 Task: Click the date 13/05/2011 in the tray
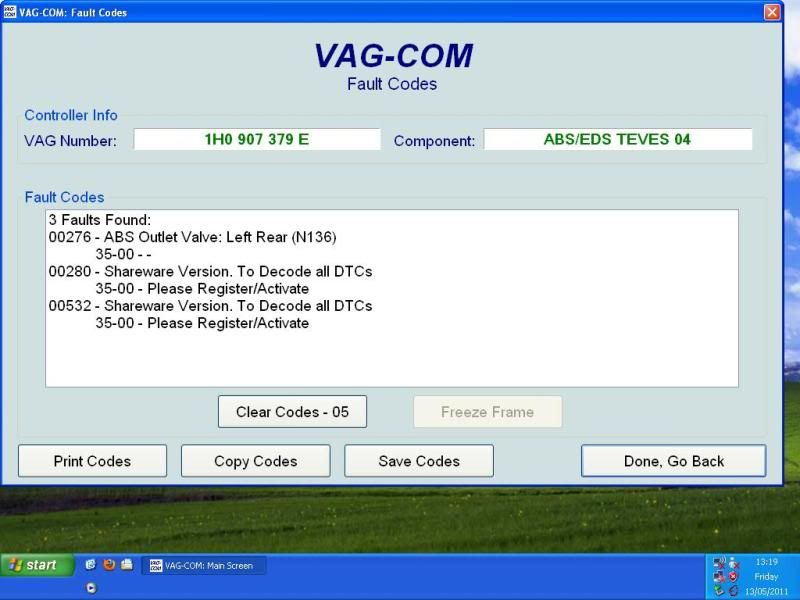[767, 592]
